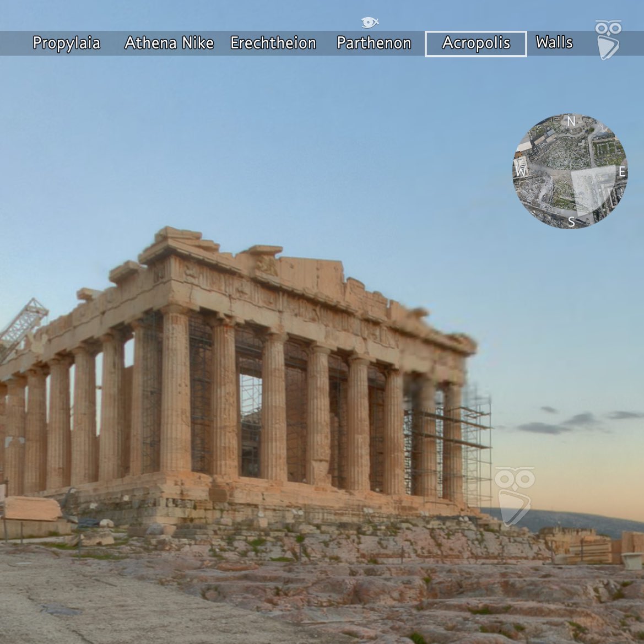Open the Walls section
This screenshot has height=644, width=644.
[x=555, y=42]
